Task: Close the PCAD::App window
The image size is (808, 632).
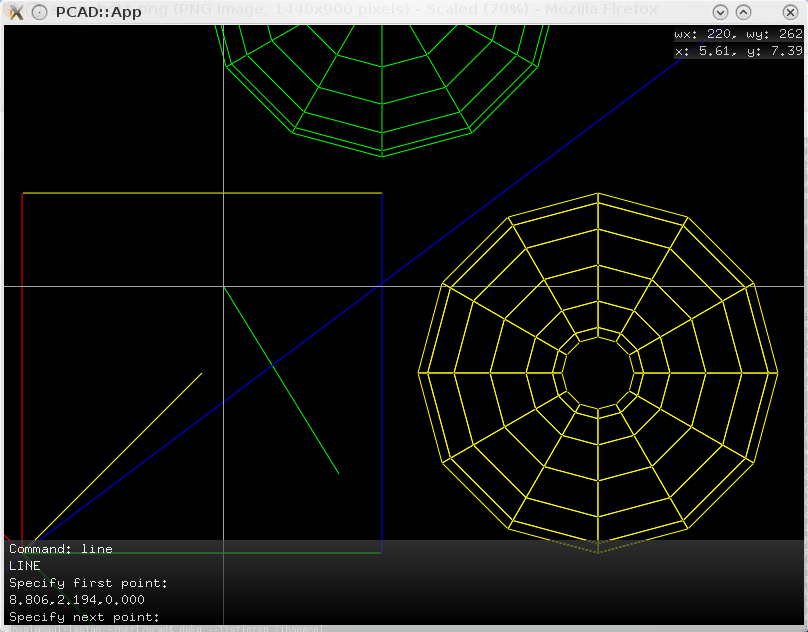Action: point(788,12)
